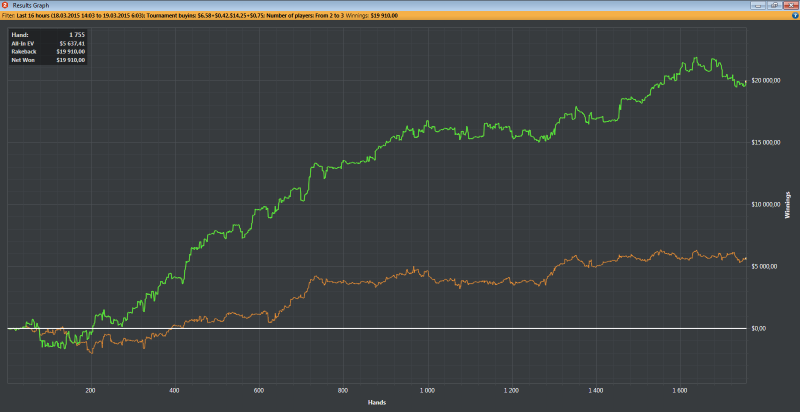Screen dimensions: 800x412
Task: Select the Hand row in stats box
Action: pyautogui.click(x=48, y=34)
